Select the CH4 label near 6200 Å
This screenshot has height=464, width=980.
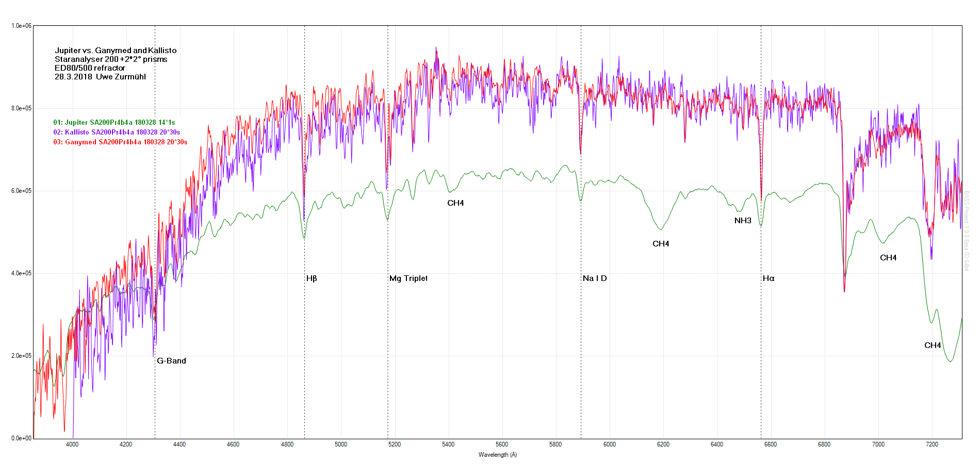tap(661, 244)
